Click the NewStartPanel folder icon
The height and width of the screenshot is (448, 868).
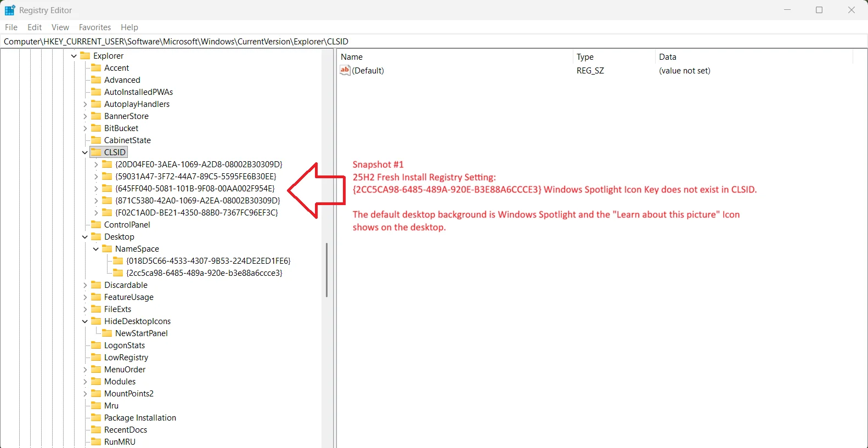(x=107, y=333)
